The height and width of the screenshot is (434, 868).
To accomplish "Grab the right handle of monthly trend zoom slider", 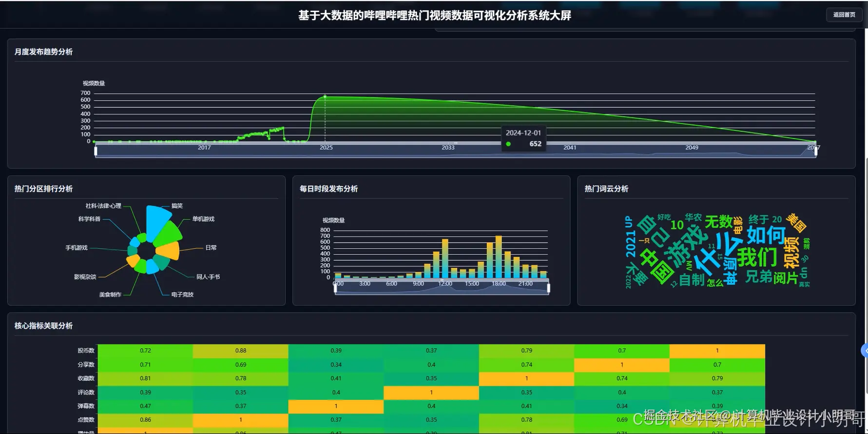I will click(816, 151).
